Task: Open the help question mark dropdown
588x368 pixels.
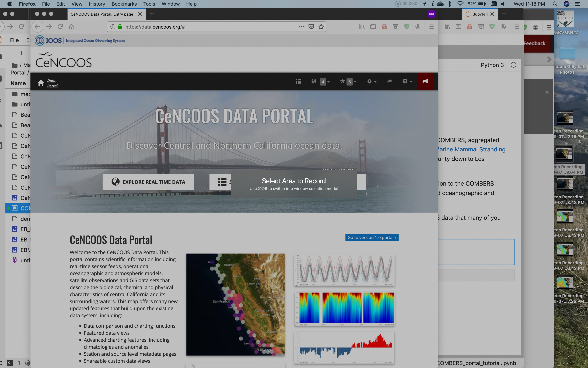Action: pyautogui.click(x=407, y=81)
